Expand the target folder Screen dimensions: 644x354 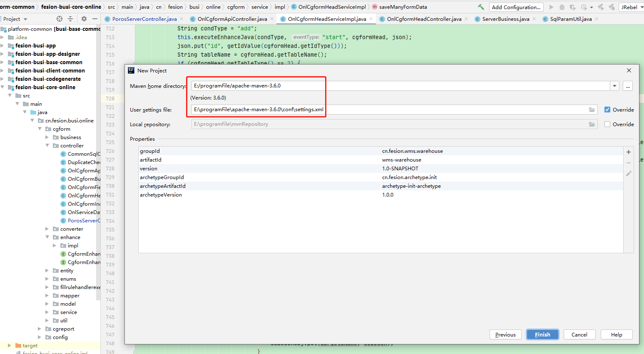coord(10,346)
